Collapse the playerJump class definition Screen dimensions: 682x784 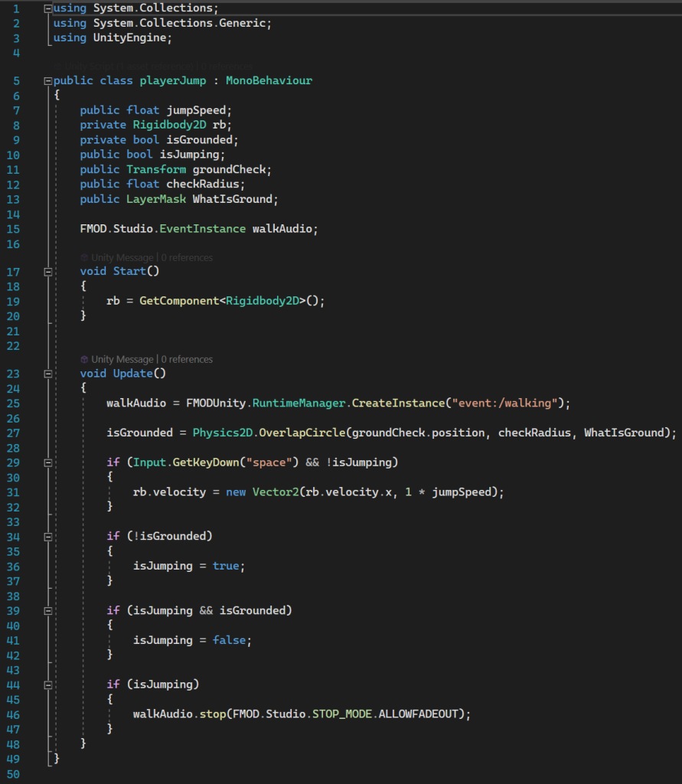coord(48,81)
